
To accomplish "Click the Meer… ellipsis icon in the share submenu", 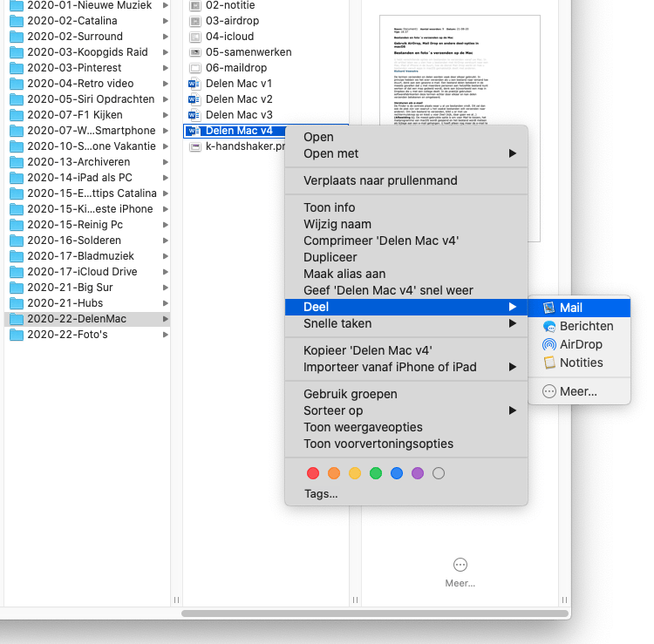I will click(548, 391).
